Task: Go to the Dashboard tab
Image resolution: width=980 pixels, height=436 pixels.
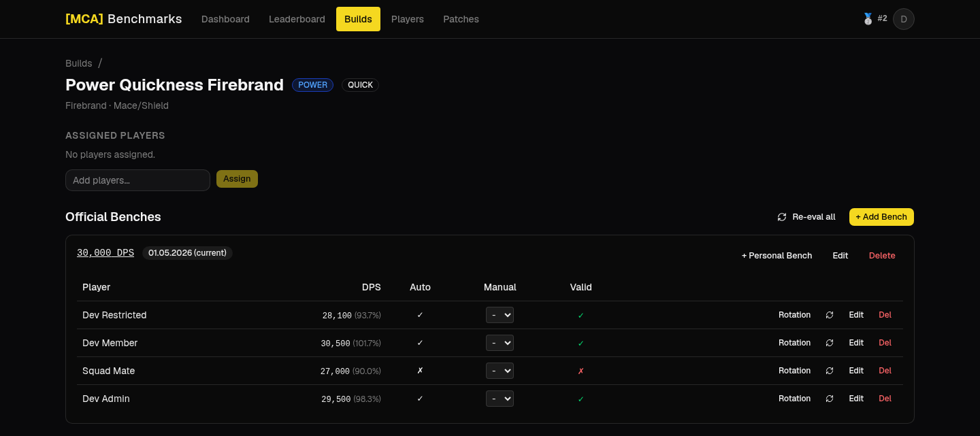Action: click(225, 19)
